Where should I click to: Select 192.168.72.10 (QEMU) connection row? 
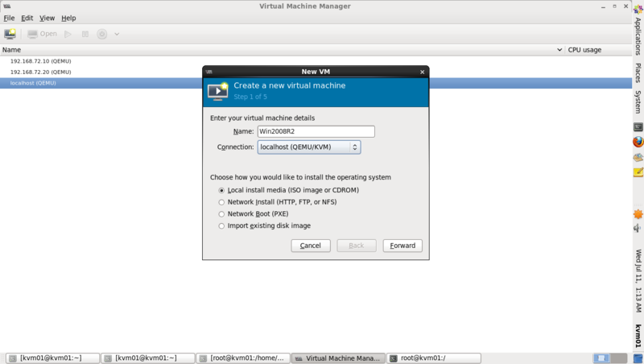316,61
